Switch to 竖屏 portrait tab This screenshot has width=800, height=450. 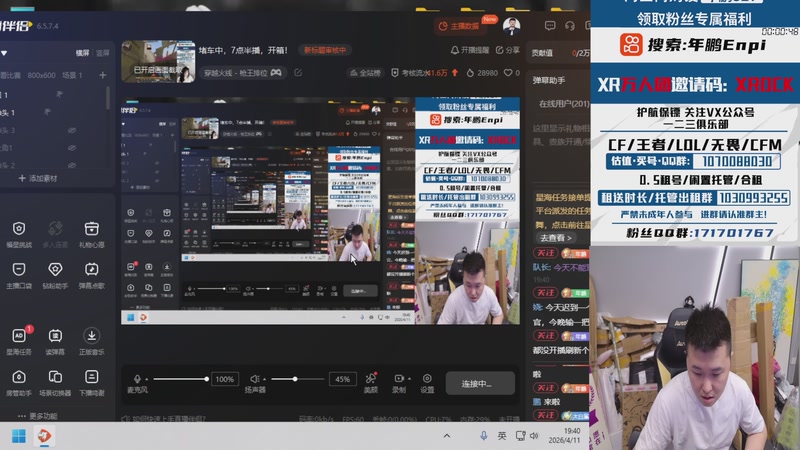point(103,53)
